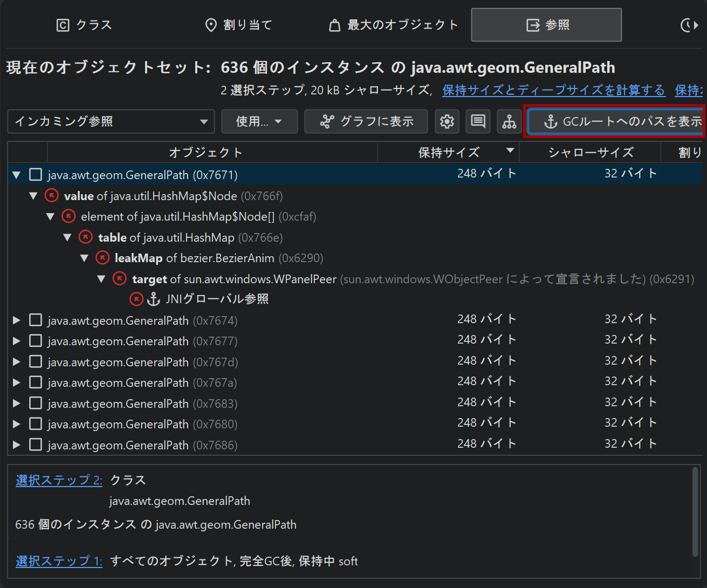Click red reference icon beside leakMap
The height and width of the screenshot is (588, 707).
(x=102, y=258)
